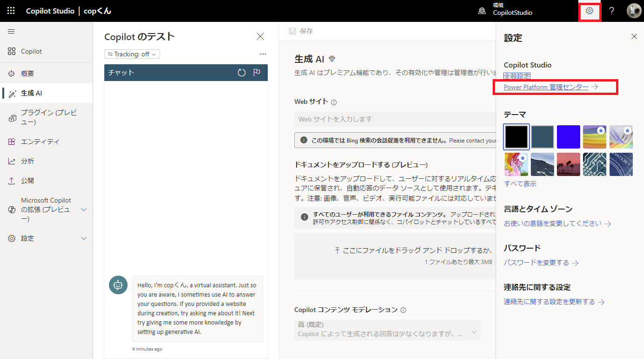Viewport: 644px width, 359px height.
Task: Click the flag icon in the chat header
Action: (x=257, y=73)
